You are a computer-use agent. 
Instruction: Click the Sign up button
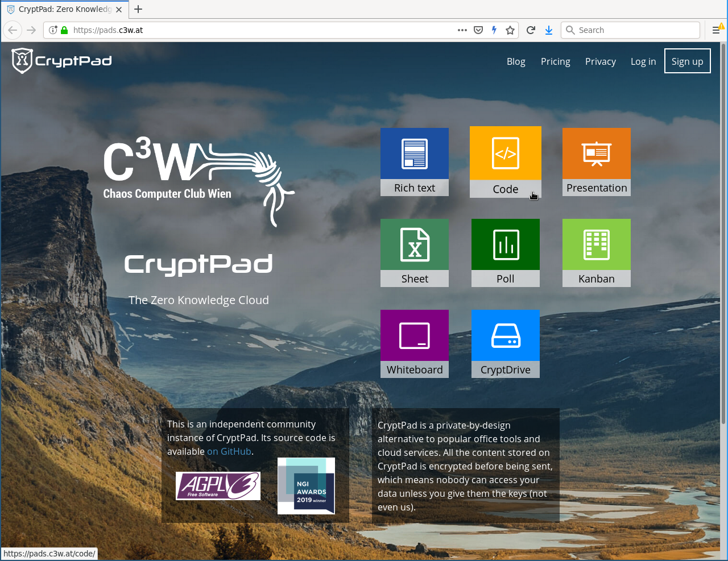[x=688, y=61]
